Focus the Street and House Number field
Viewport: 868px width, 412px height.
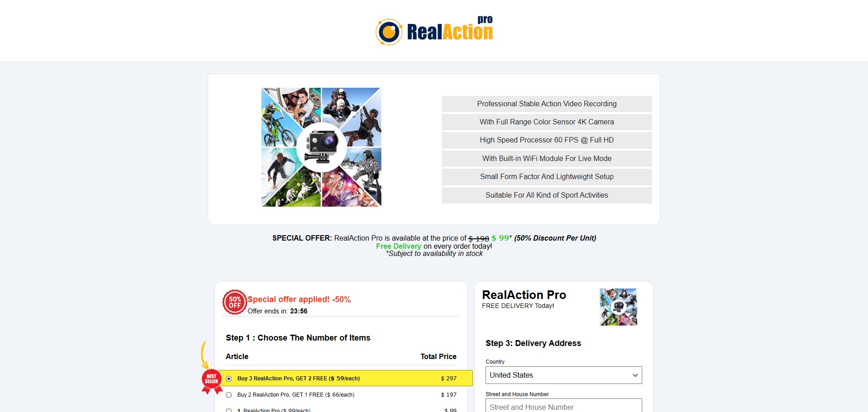click(x=563, y=406)
